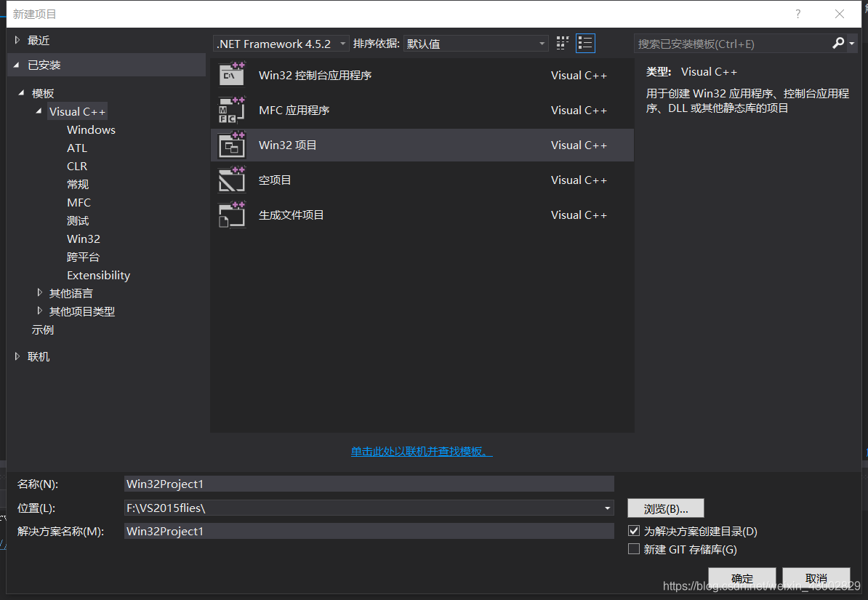
Task: Expand the 联机 section
Action: [x=17, y=356]
